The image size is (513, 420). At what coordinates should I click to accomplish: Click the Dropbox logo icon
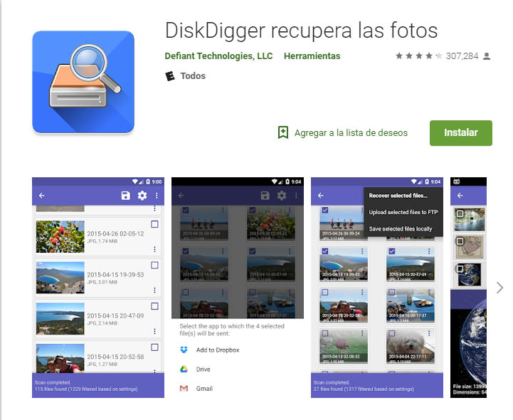coord(184,350)
